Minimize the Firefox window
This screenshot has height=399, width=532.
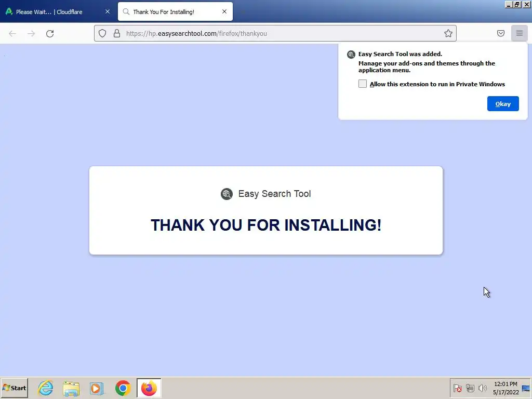point(508,4)
